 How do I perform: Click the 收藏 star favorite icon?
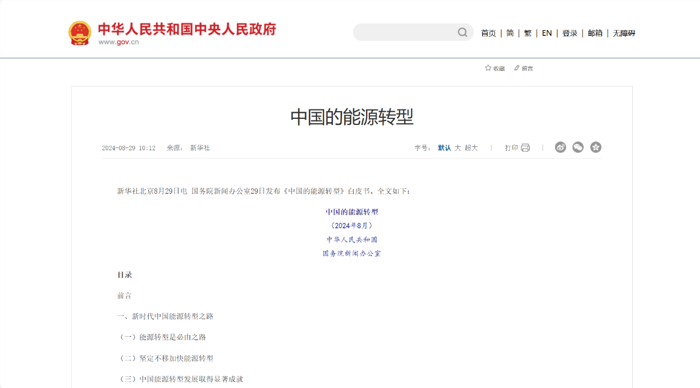[x=488, y=68]
